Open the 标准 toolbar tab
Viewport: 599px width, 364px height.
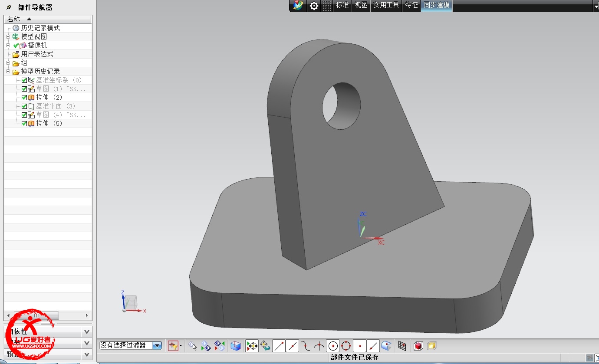342,5
